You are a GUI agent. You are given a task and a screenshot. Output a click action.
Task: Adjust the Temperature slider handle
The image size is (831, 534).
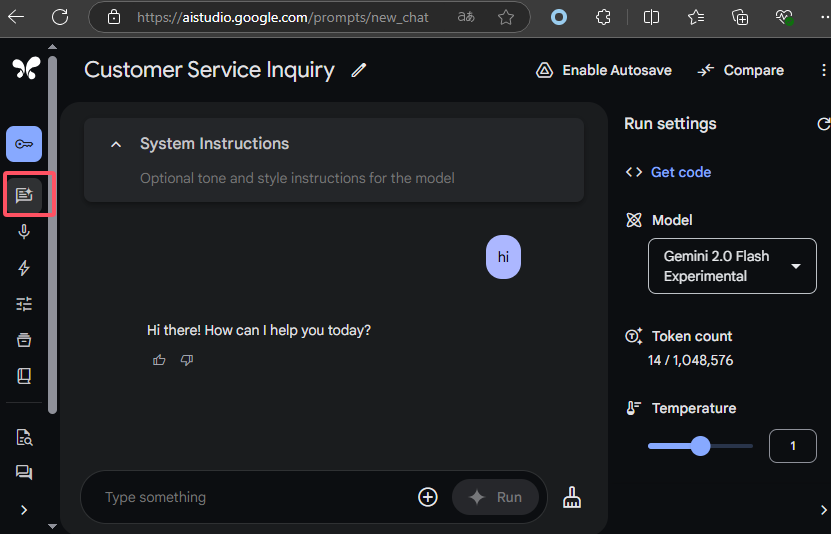(x=701, y=446)
